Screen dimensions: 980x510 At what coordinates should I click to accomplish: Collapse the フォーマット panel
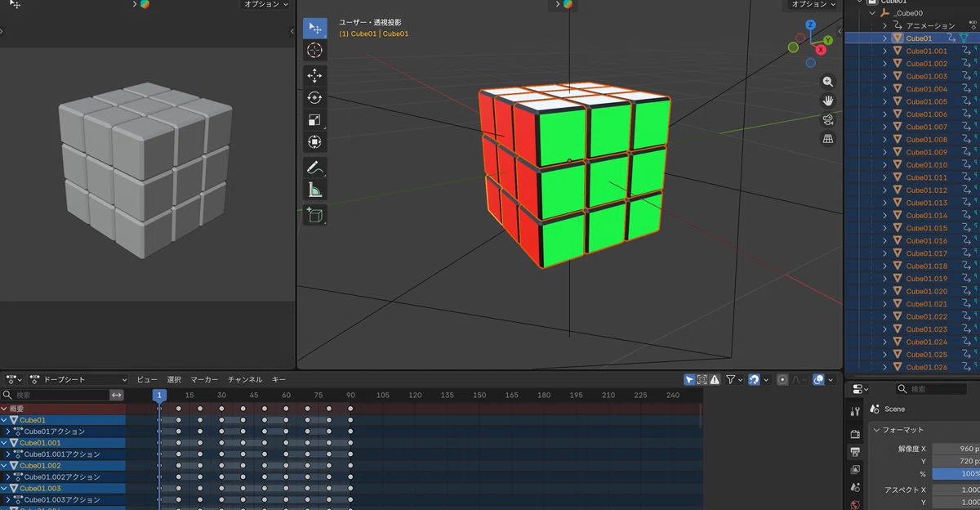pos(877,429)
